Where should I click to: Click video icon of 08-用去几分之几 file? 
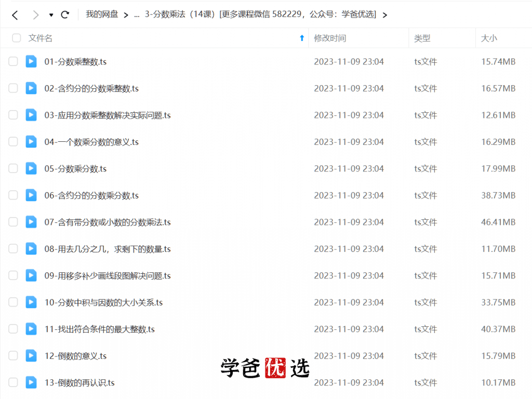pyautogui.click(x=31, y=249)
